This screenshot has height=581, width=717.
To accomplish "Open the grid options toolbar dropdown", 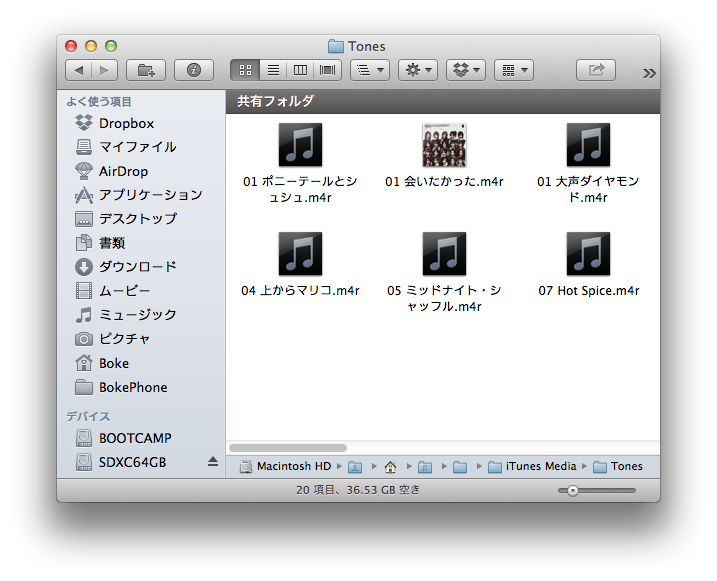I will point(514,70).
